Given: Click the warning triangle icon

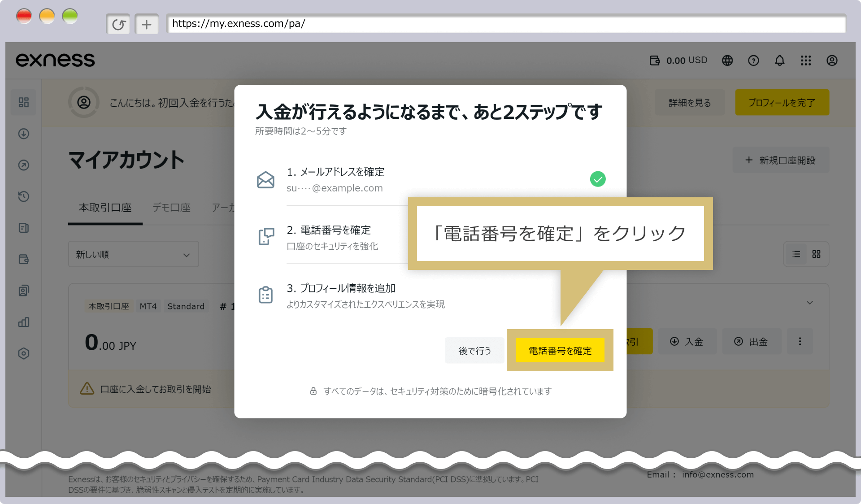Looking at the screenshot, I should (x=87, y=389).
